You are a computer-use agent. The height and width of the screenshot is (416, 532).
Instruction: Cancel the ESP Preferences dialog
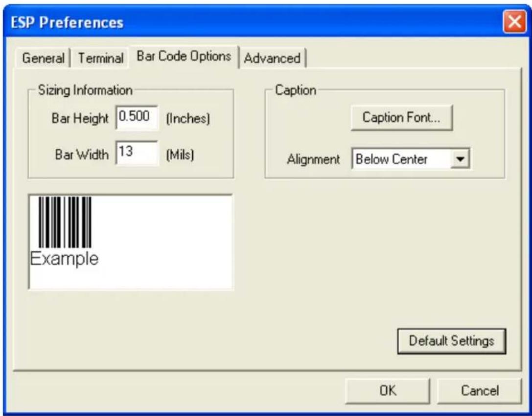(x=480, y=391)
